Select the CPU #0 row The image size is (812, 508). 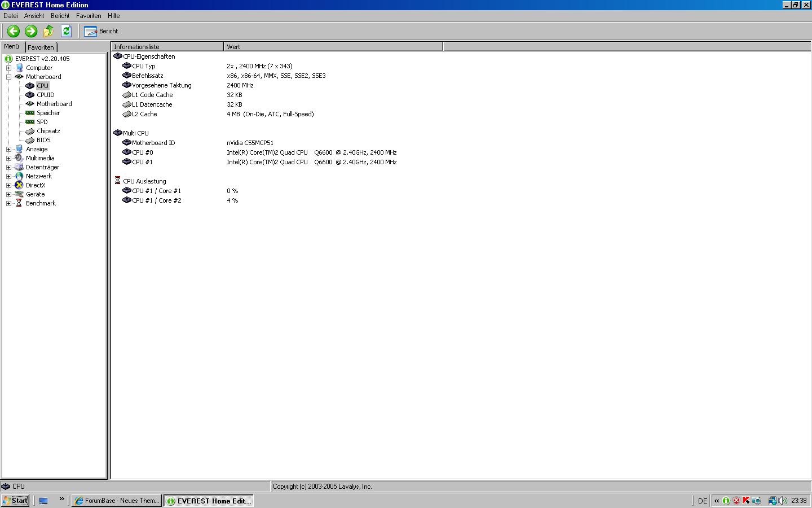[259, 152]
